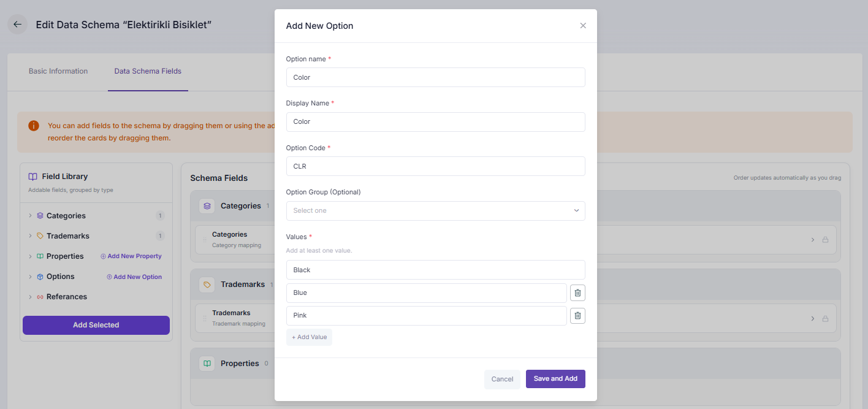Viewport: 868px width, 409px height.
Task: Click Trademarks count badge in library
Action: coord(160,236)
